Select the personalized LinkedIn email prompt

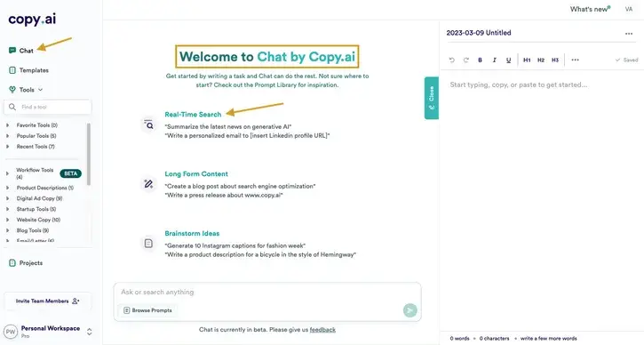(247, 136)
